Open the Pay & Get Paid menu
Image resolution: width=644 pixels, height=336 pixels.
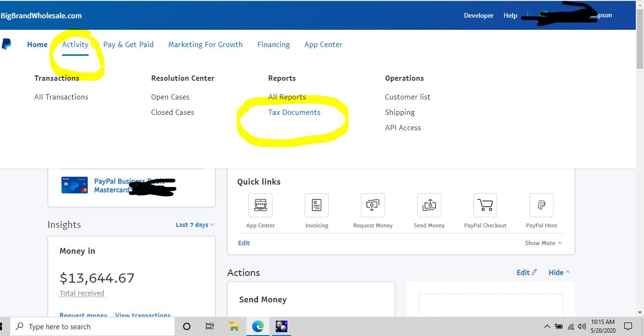pos(128,45)
